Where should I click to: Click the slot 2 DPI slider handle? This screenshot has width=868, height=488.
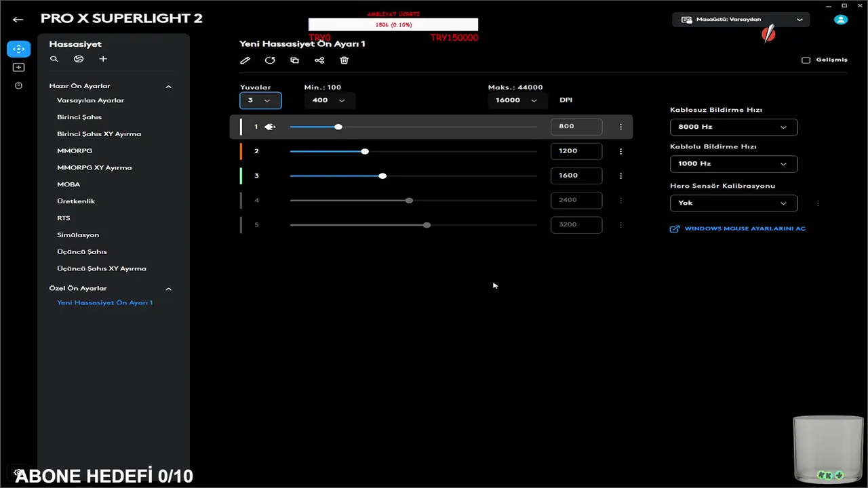point(365,151)
